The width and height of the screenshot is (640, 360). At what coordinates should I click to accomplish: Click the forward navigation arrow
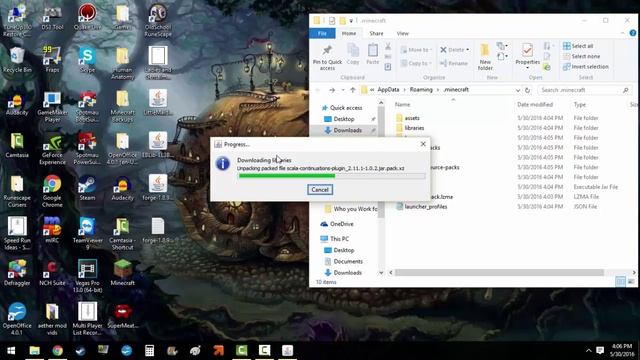pyautogui.click(x=332, y=90)
